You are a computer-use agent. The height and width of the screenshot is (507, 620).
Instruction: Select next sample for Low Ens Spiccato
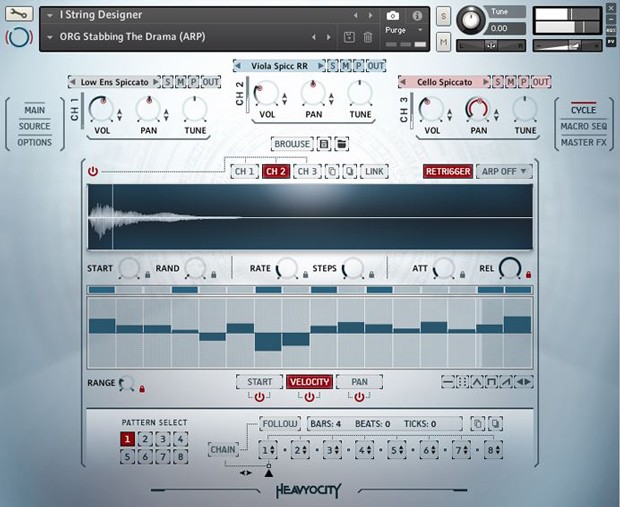click(156, 82)
